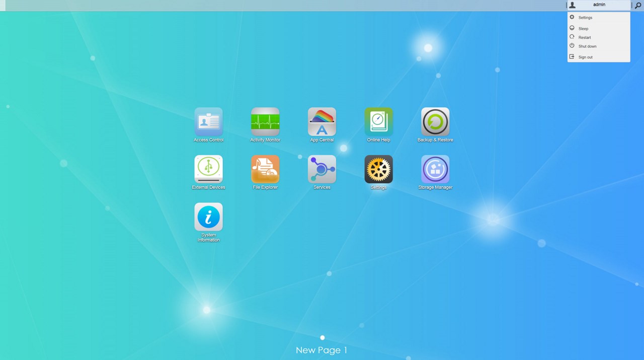This screenshot has width=644, height=360.
Task: Open App Central
Action: tap(322, 121)
